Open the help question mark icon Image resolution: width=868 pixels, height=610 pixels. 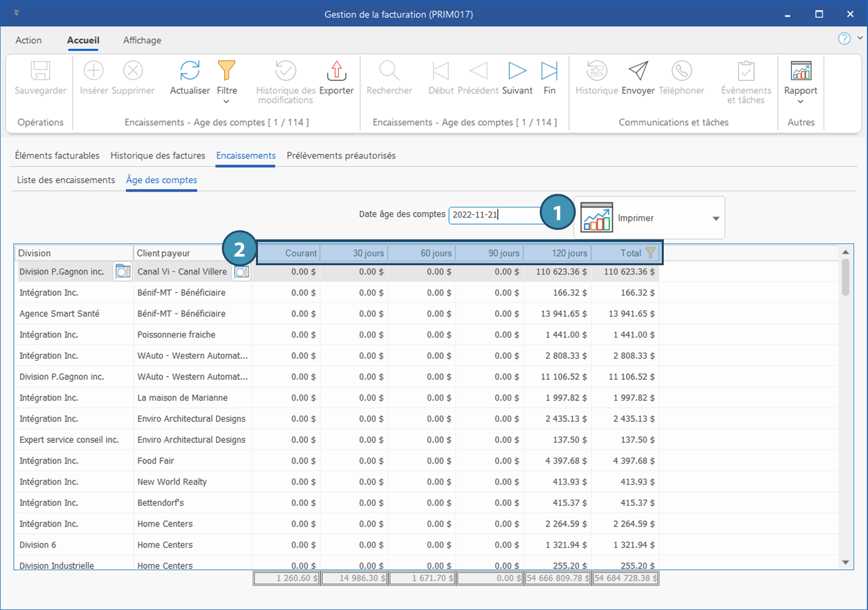click(844, 38)
